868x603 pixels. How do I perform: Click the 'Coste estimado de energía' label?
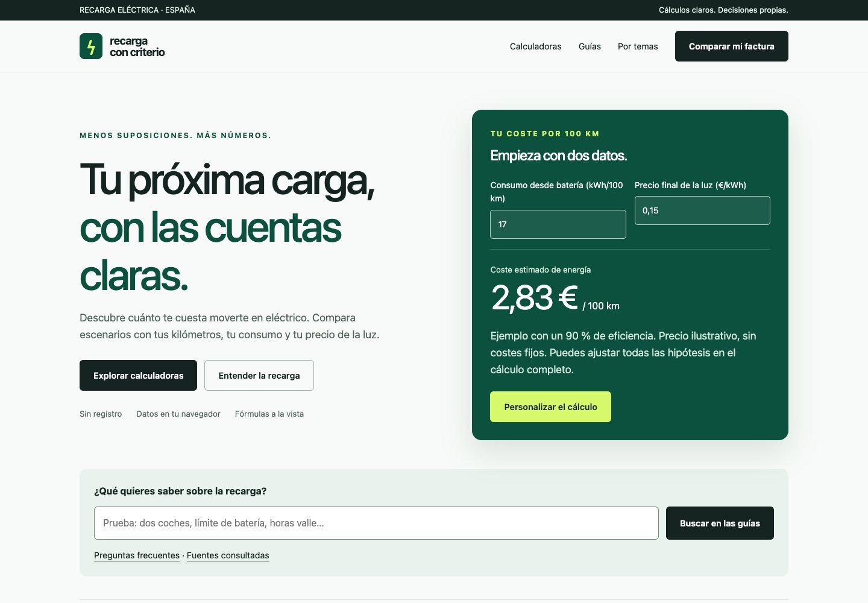click(541, 270)
